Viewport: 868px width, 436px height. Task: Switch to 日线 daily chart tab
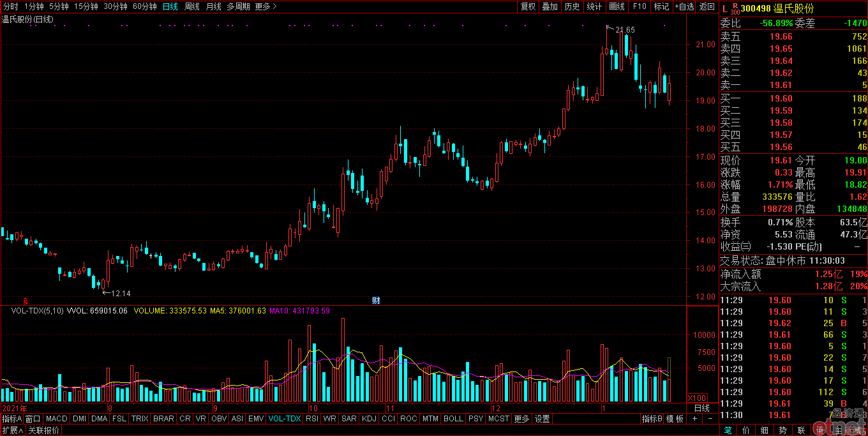[x=170, y=6]
